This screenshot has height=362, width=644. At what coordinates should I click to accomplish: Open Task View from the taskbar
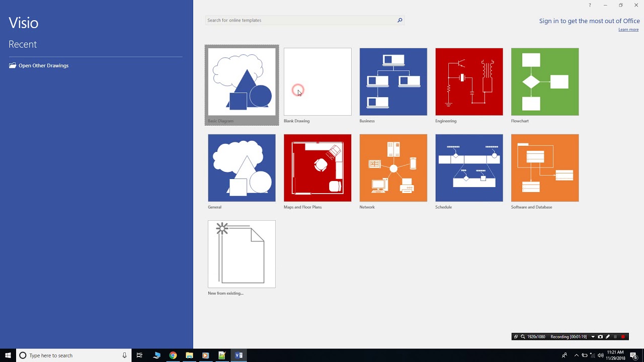coord(139,355)
